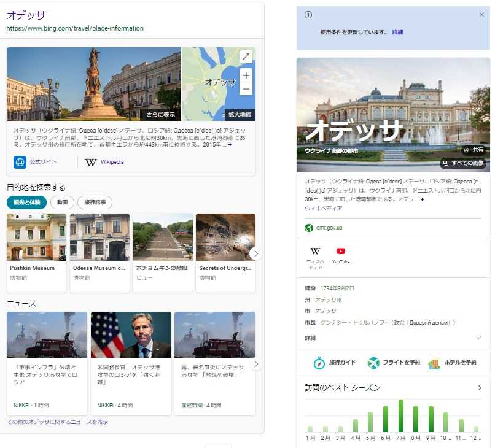Open 訪問のベスト シーズン chevron

(480, 388)
